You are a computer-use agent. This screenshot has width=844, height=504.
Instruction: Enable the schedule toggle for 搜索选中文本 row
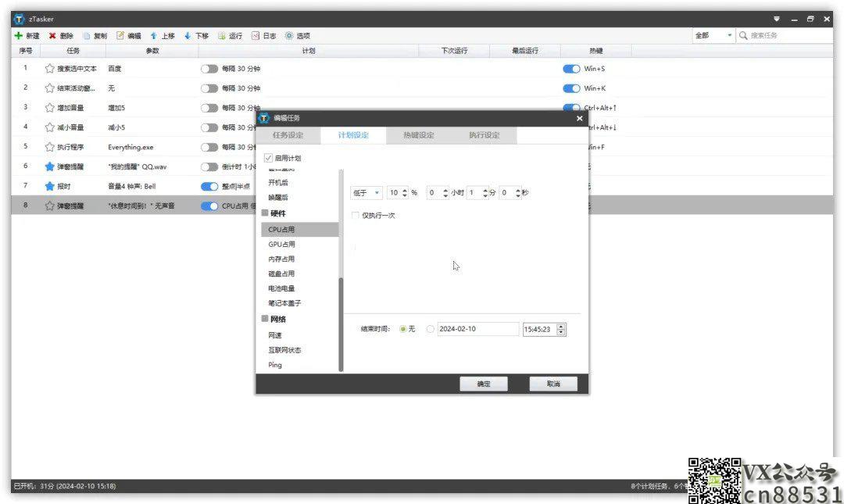point(209,69)
